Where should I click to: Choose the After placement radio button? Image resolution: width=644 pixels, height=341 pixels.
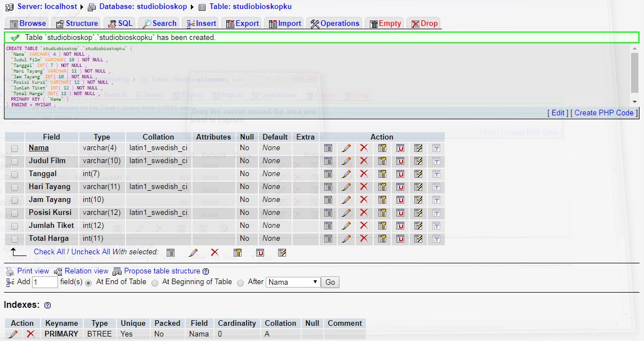[240, 282]
